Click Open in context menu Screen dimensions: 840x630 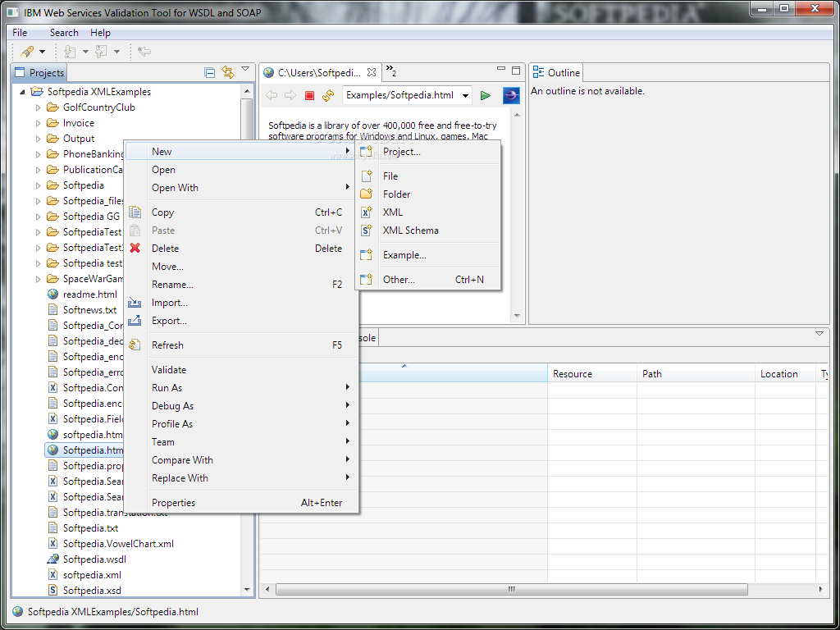[241, 170]
